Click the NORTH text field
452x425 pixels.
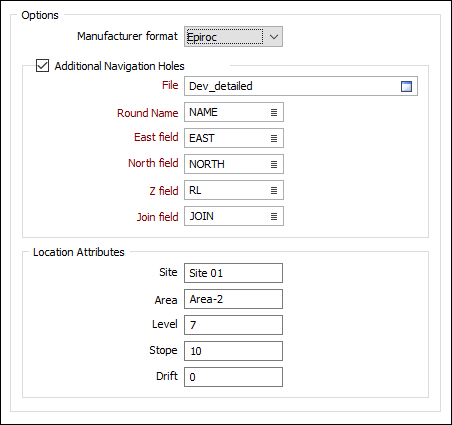coord(234,164)
